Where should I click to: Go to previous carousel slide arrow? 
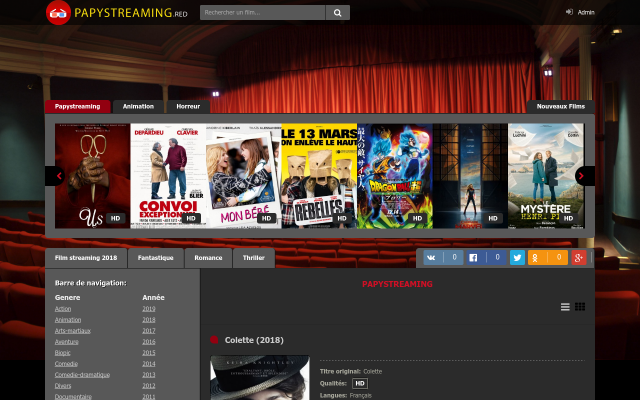[x=56, y=176]
